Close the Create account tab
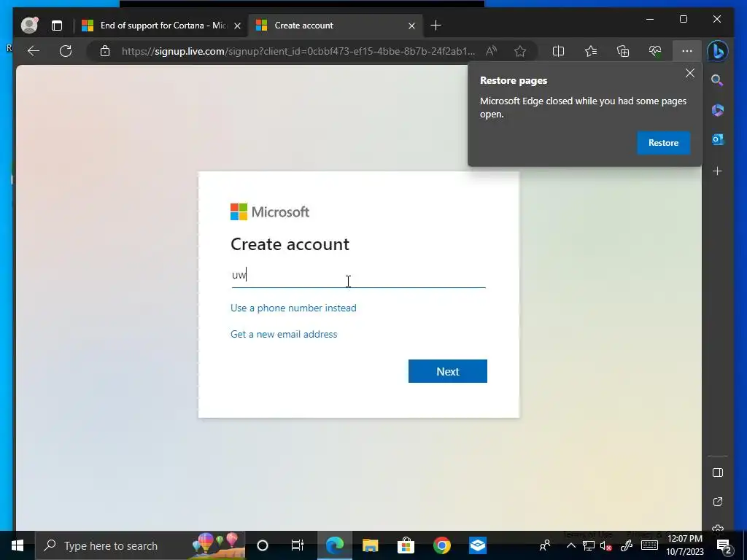The width and height of the screenshot is (747, 560). [x=411, y=26]
